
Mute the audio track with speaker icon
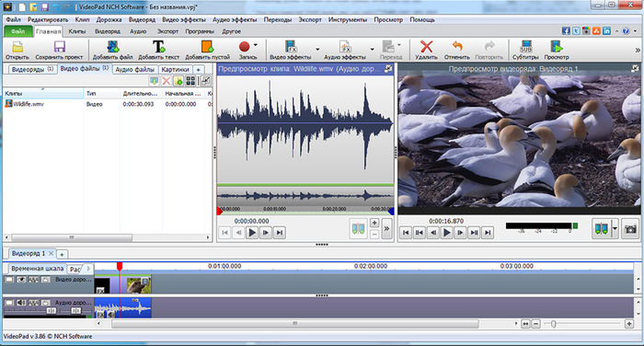[x=21, y=303]
